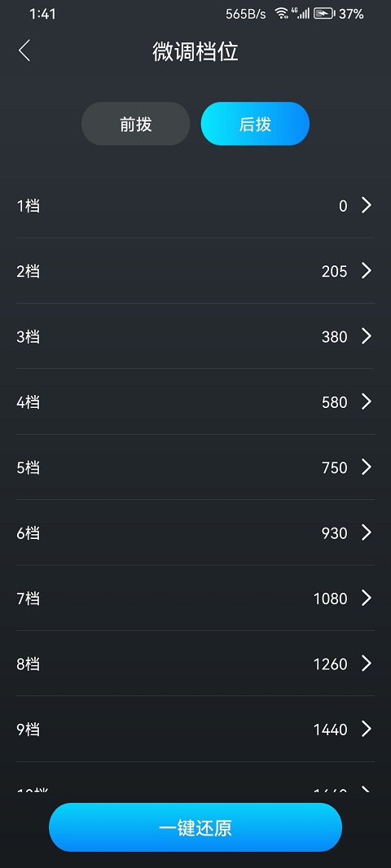Open the 1档 chevron arrow
Viewport: 391px width, 868px height.
tap(366, 205)
